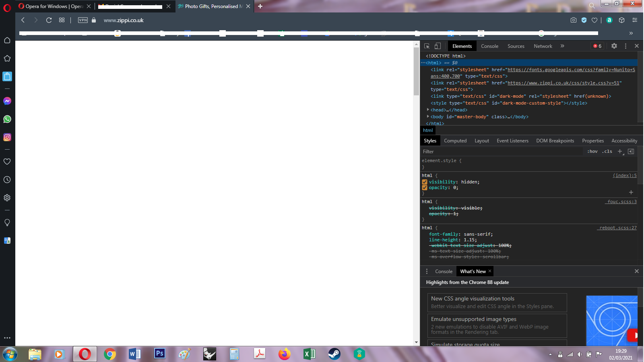Uncheck the visibility: hidden property
644x362 pixels.
click(425, 182)
